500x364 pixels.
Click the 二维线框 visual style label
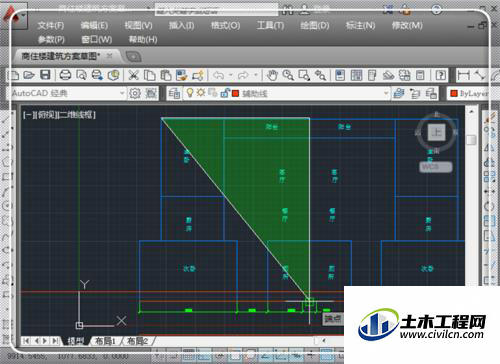point(76,115)
